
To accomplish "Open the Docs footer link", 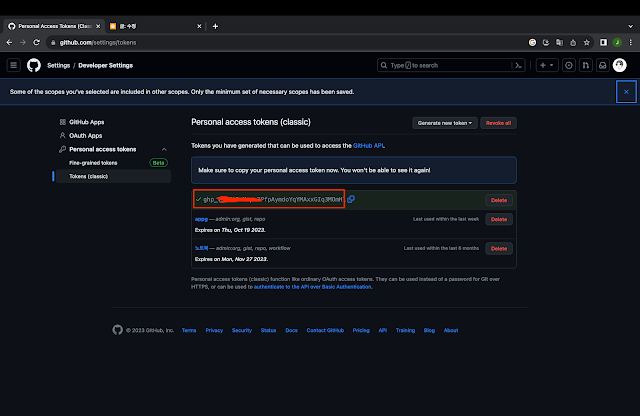I will tap(291, 330).
